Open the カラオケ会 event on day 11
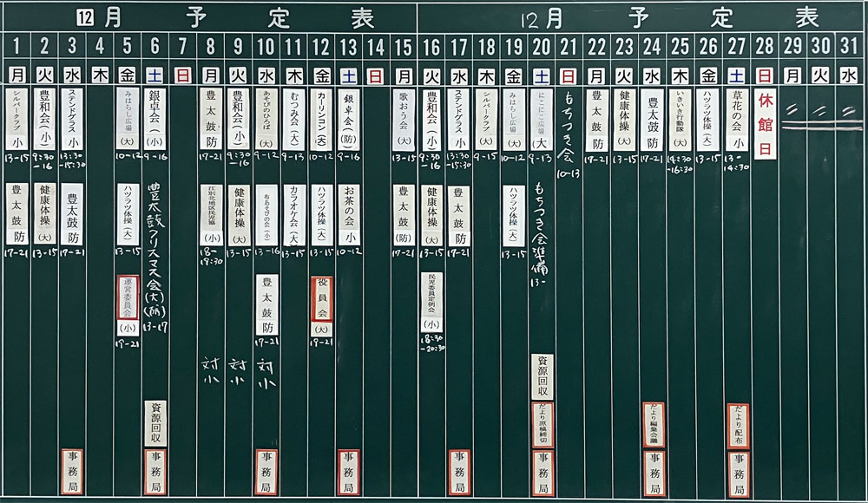Screen dimensions: 868x503 pos(294,215)
